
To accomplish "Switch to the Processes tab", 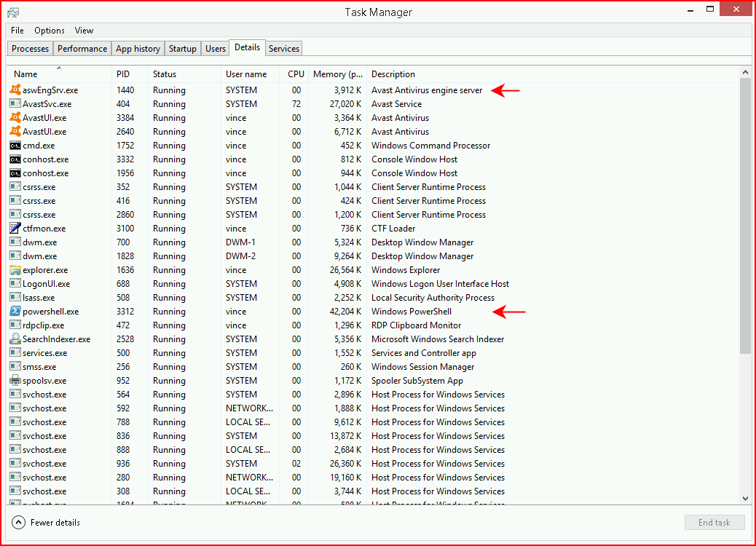I will [x=30, y=49].
